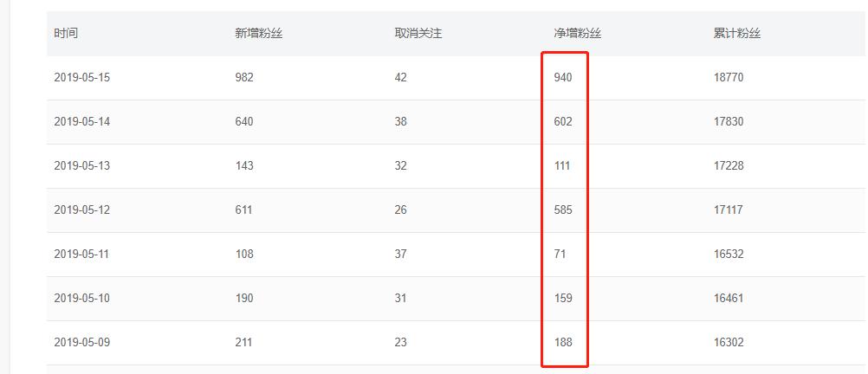This screenshot has width=868, height=374.
Task: Click the 新增粉丝 column header
Action: pyautogui.click(x=258, y=34)
